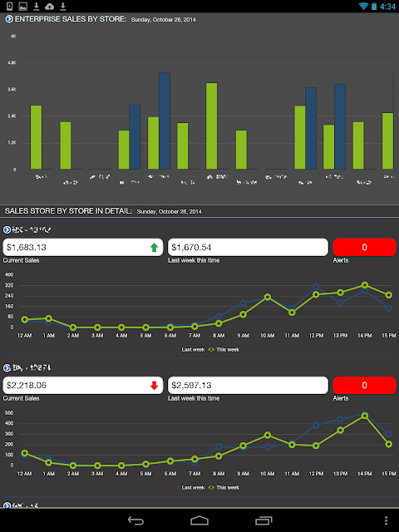Open the first store's red Alerts button showing 0
Viewport: 399px width, 532px height.
point(364,247)
